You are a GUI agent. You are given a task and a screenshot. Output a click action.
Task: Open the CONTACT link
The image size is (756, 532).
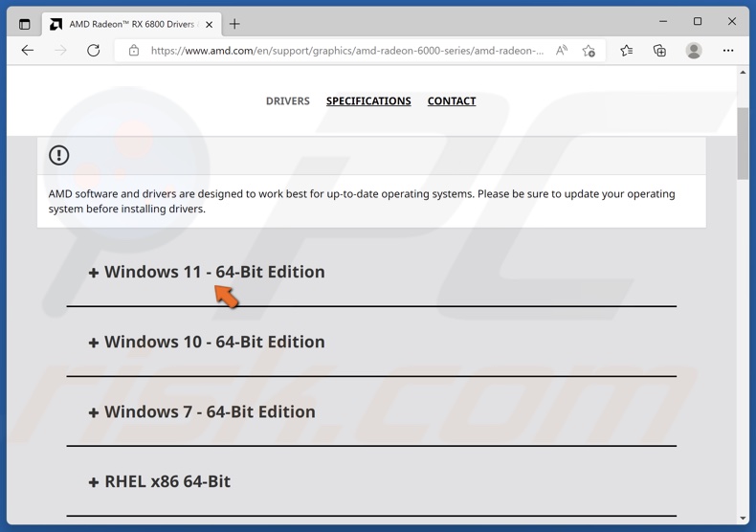(452, 101)
